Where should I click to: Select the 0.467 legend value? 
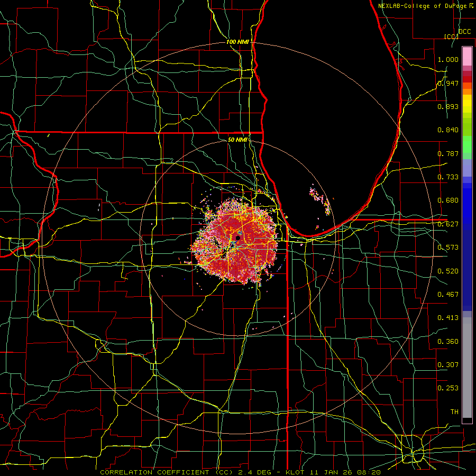tap(448, 295)
